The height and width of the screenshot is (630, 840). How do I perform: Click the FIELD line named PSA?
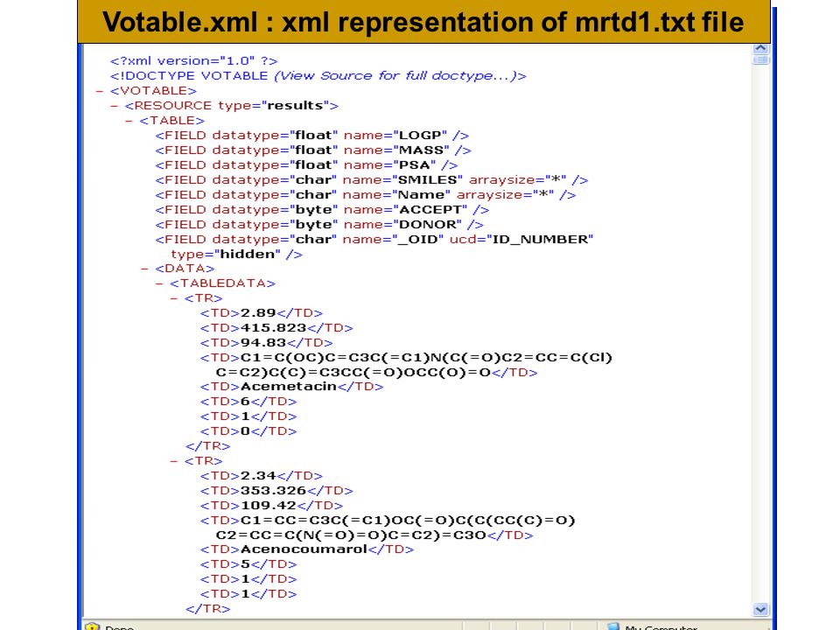[306, 165]
